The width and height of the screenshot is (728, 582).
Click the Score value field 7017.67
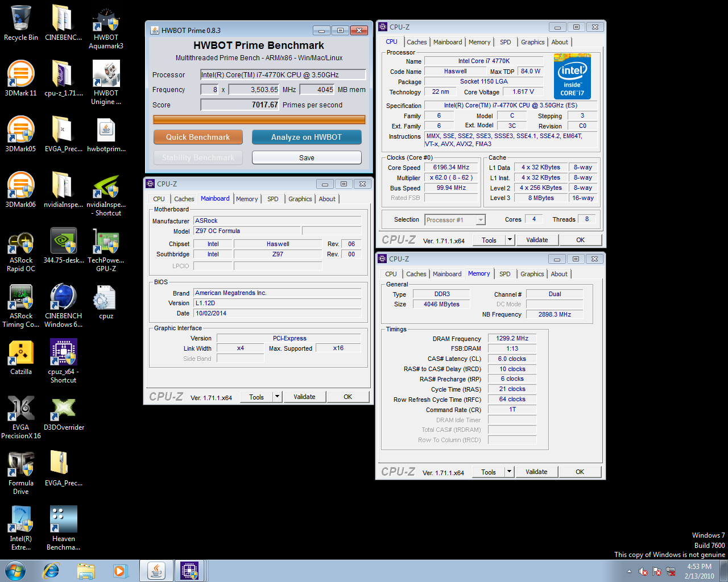point(240,105)
